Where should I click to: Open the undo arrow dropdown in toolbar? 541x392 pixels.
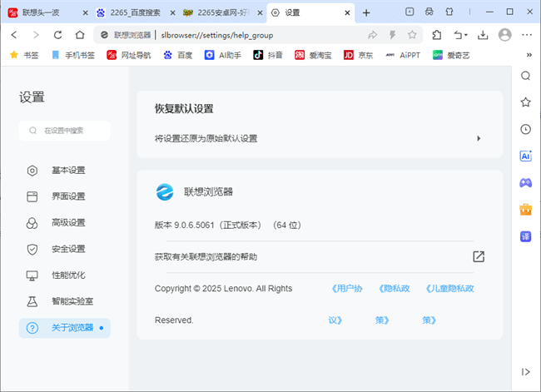click(x=460, y=35)
